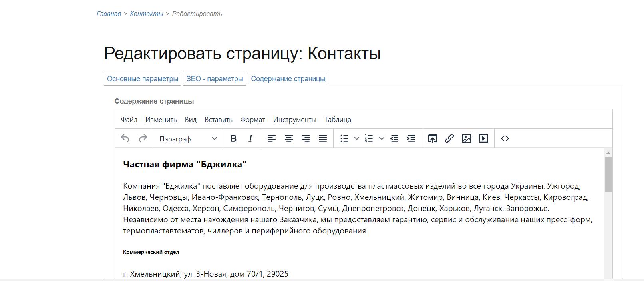644x281 pixels.
Task: Switch to the SEO - параметры tab
Action: (x=215, y=79)
